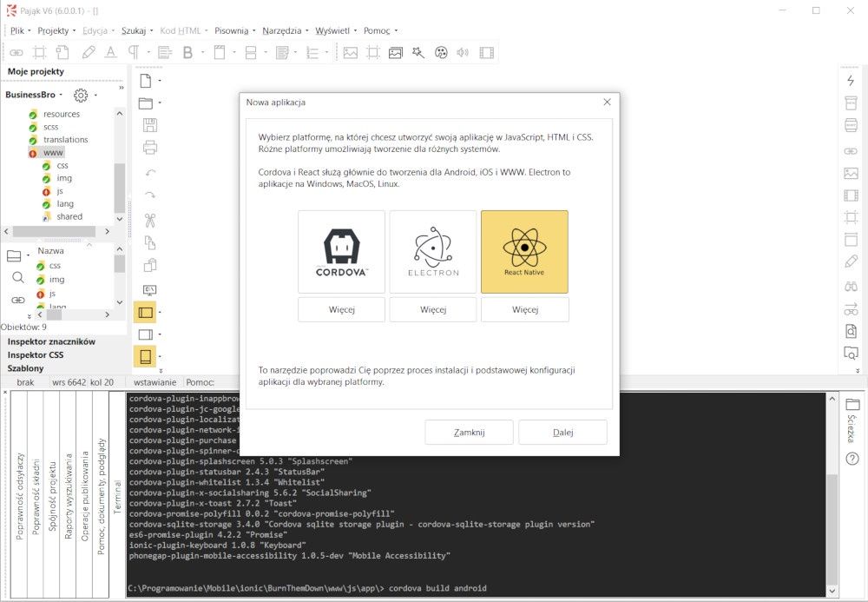Image resolution: width=868 pixels, height=602 pixels.
Task: Collapse the Moje projekty panel header
Action: pos(36,71)
